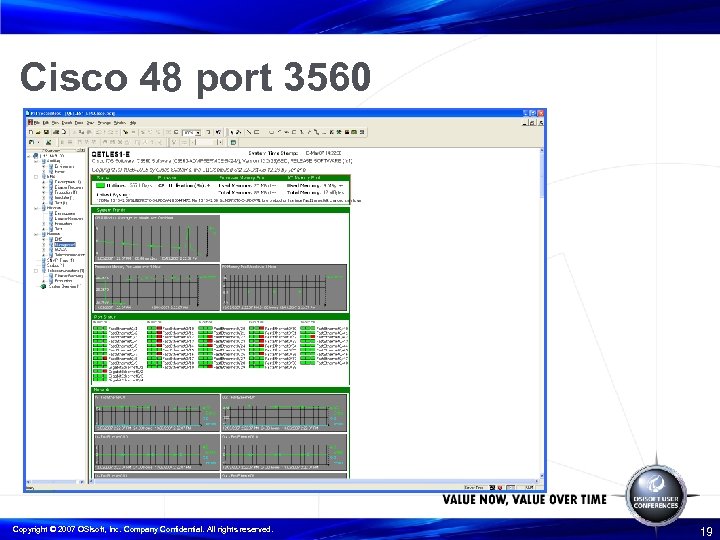
Task: Select the line drawing tool
Action: [249, 132]
